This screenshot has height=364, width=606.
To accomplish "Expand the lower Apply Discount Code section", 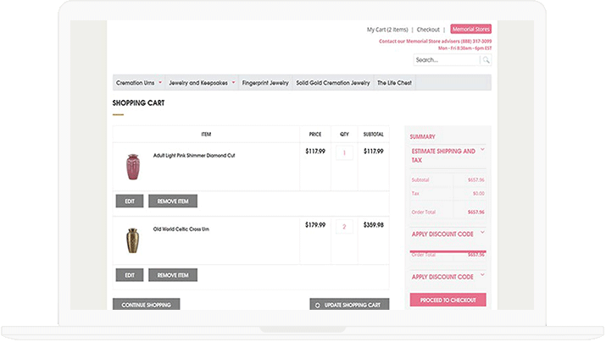I will (482, 276).
